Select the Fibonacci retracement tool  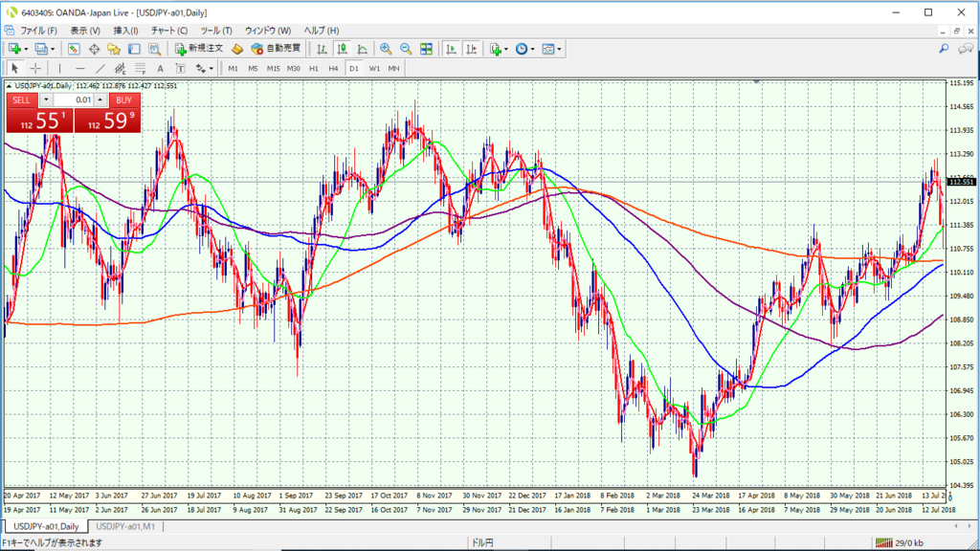[x=140, y=68]
